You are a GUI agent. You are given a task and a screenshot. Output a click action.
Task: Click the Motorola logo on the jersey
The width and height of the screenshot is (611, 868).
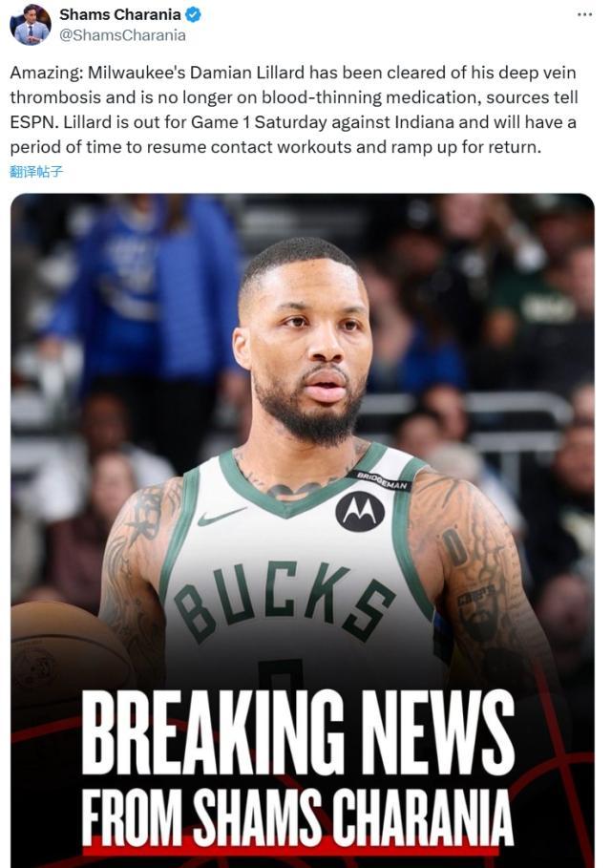point(360,512)
